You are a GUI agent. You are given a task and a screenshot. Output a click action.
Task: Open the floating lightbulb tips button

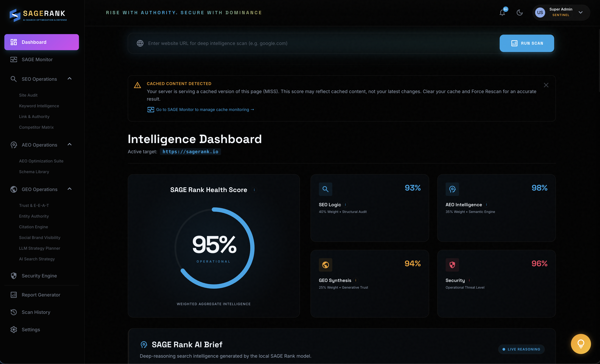[581, 344]
